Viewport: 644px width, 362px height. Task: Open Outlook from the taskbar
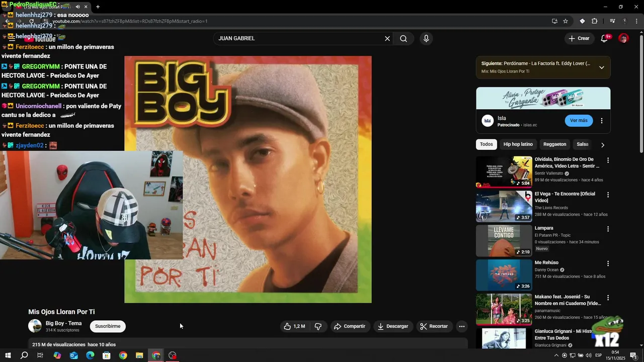73,355
